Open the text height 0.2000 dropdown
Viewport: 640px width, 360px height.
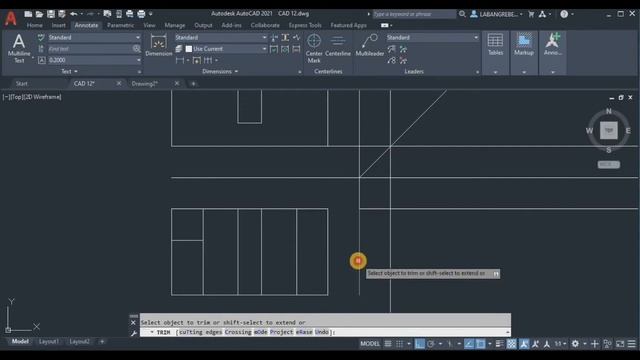click(94, 60)
